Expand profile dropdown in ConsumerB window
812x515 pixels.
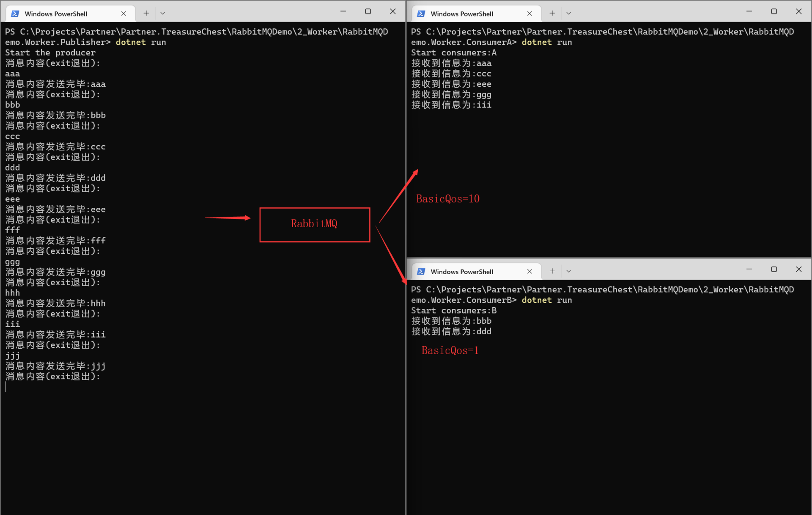(x=568, y=271)
